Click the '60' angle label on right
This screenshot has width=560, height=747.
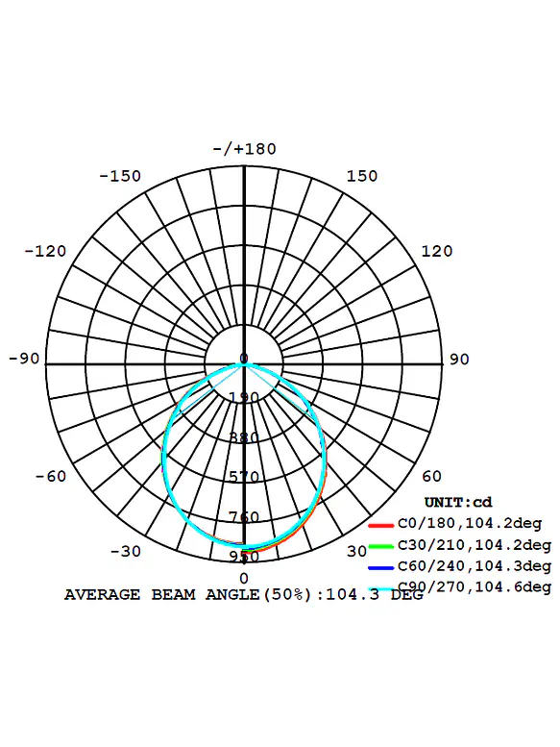[x=431, y=476]
